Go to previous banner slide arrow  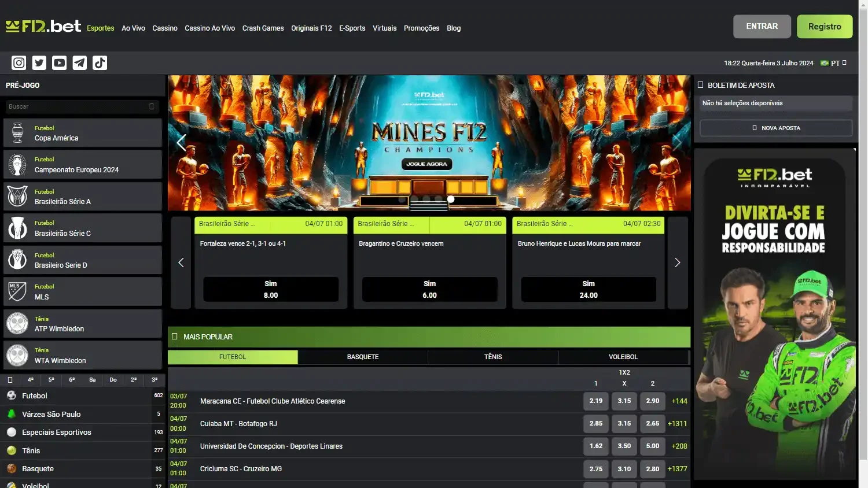coord(181,142)
